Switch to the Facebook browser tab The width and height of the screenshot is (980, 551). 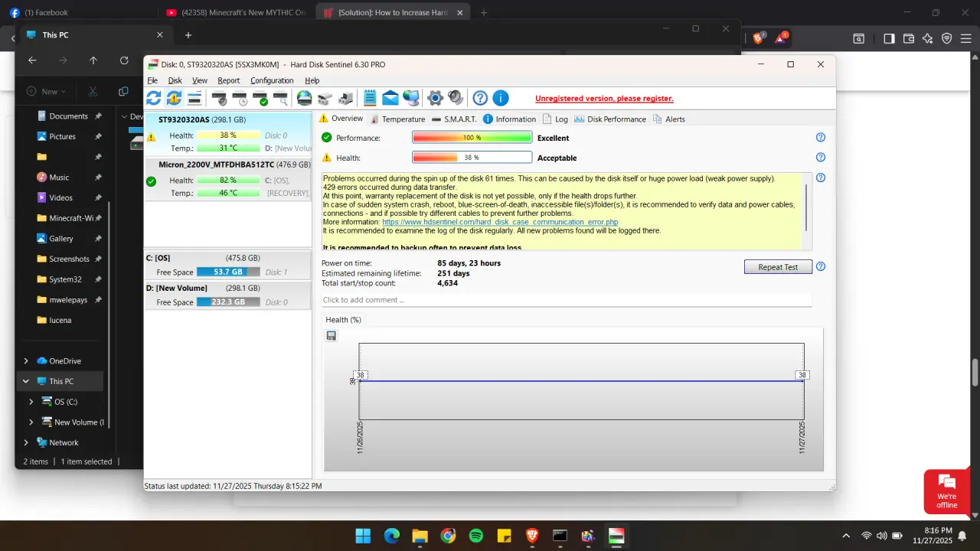click(79, 12)
